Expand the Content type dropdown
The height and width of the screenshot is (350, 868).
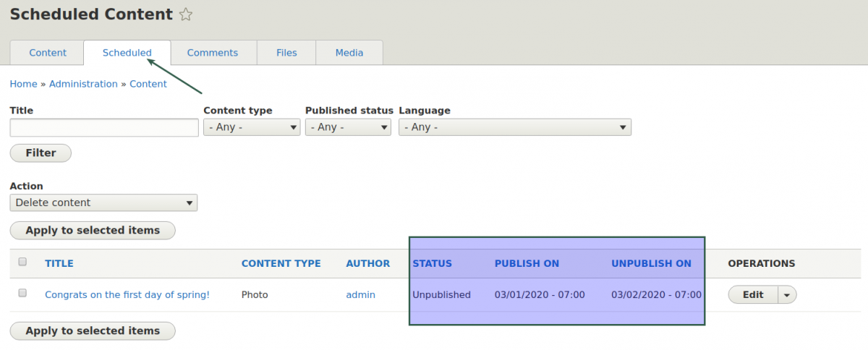252,127
